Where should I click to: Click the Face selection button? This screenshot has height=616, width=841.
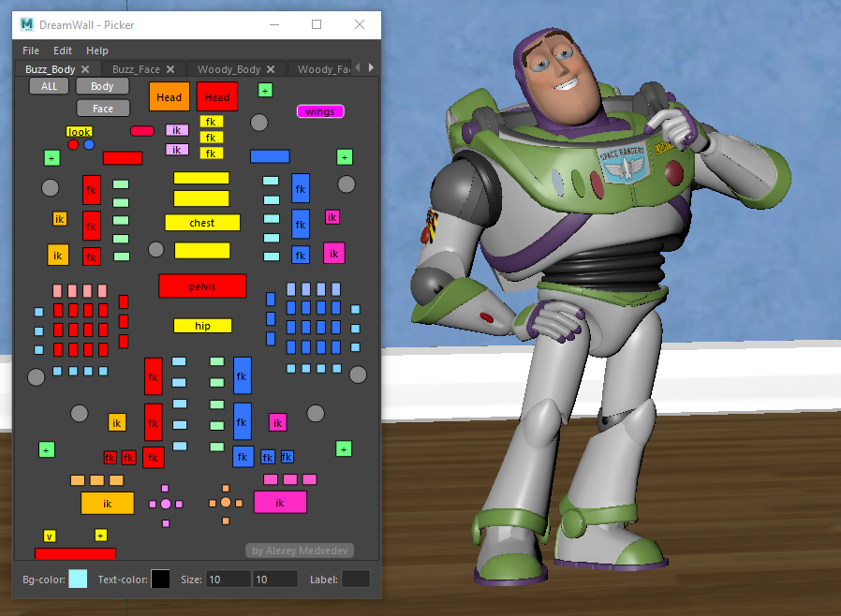103,109
